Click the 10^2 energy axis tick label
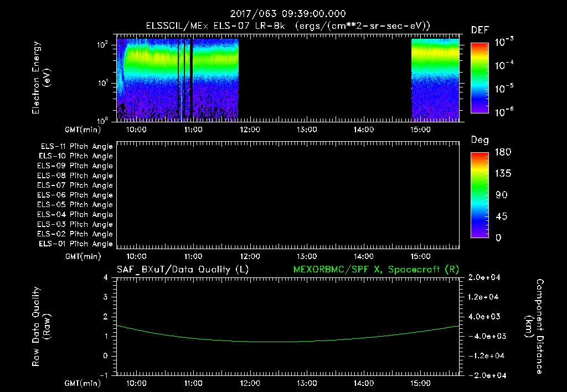 coord(102,45)
